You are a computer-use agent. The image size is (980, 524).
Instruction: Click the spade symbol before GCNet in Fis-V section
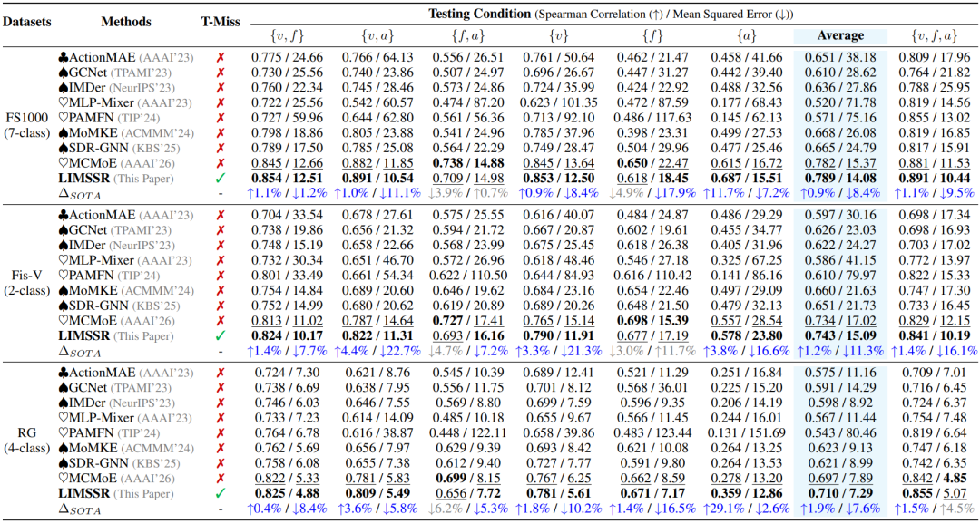click(62, 230)
